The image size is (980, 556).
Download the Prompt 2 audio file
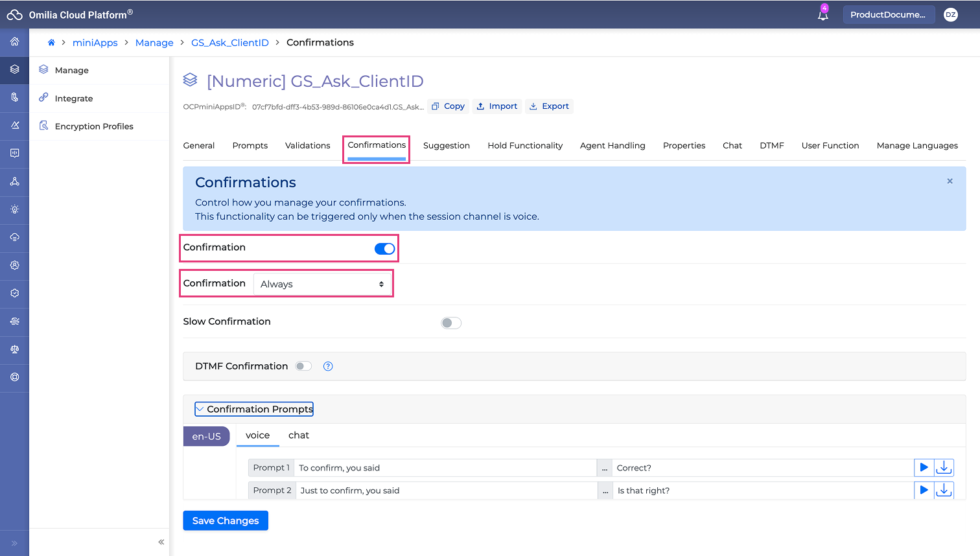click(944, 491)
